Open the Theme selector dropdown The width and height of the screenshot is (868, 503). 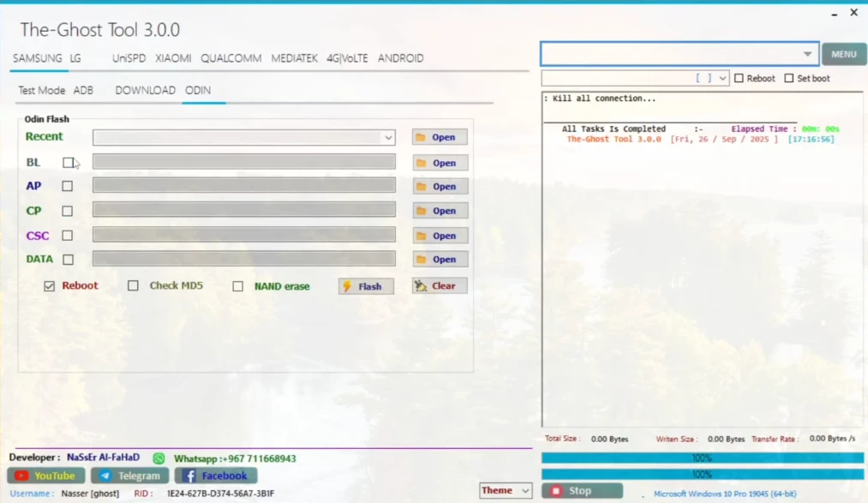(x=505, y=490)
